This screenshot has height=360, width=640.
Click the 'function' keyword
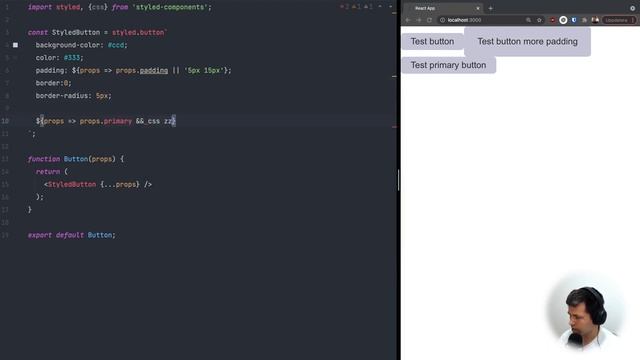tap(44, 159)
